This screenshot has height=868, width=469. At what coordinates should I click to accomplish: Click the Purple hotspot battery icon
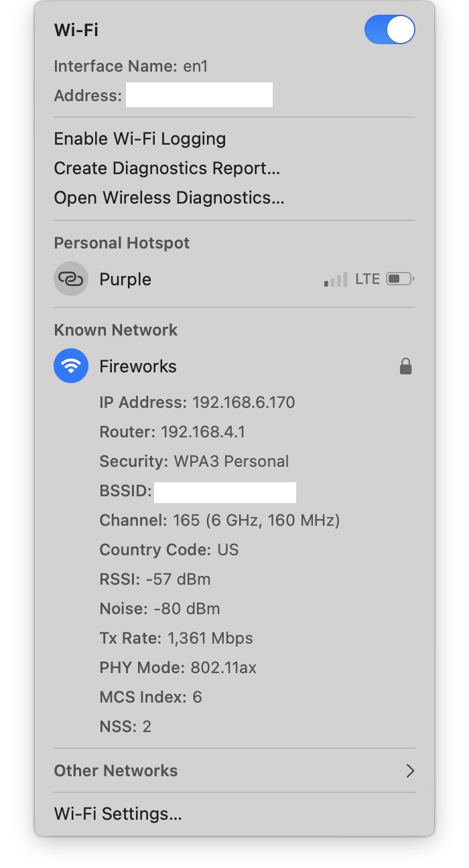pos(400,279)
